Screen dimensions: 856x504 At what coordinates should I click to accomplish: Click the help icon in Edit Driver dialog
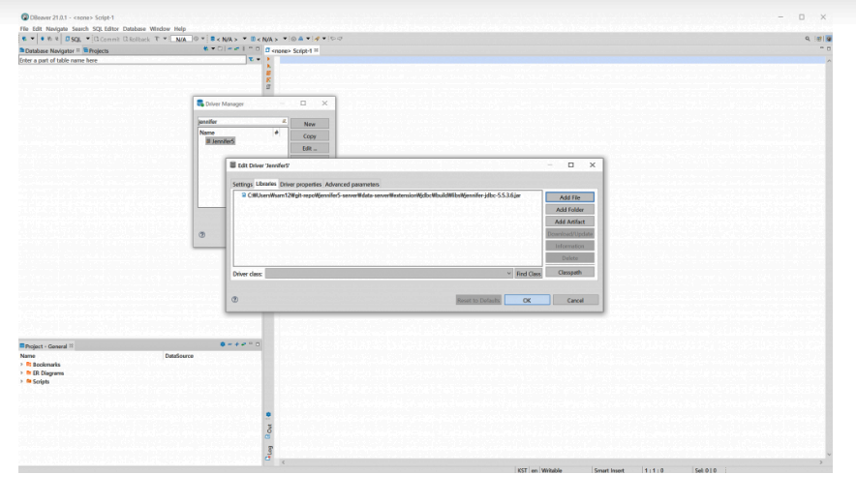(x=235, y=300)
